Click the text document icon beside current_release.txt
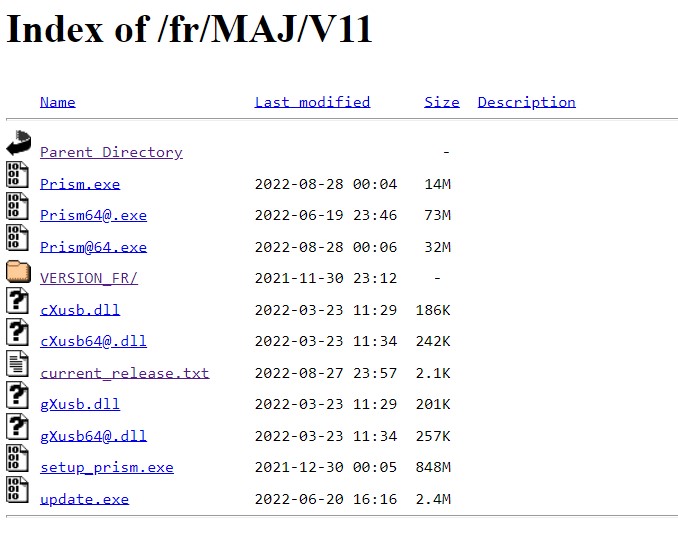 [17, 365]
